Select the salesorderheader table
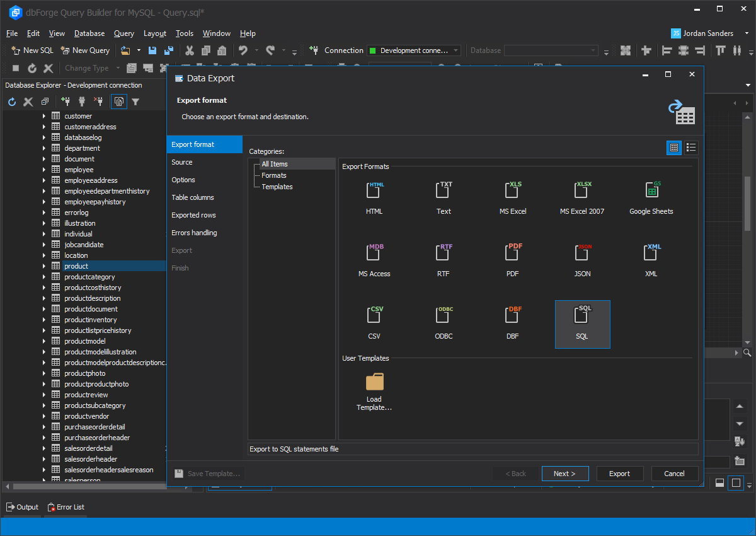 click(91, 459)
